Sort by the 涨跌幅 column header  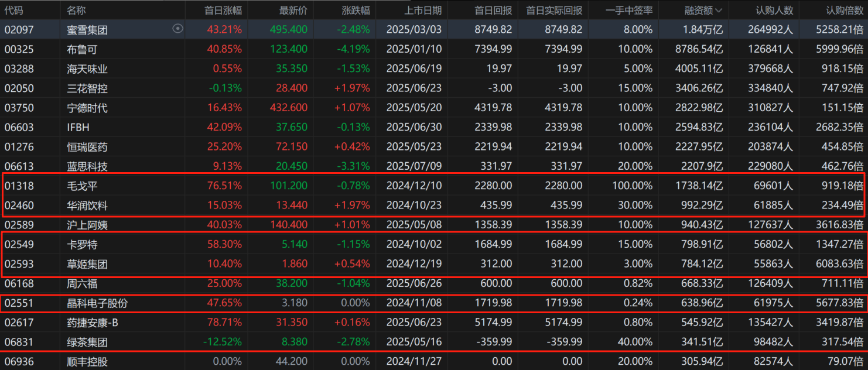[x=356, y=10]
